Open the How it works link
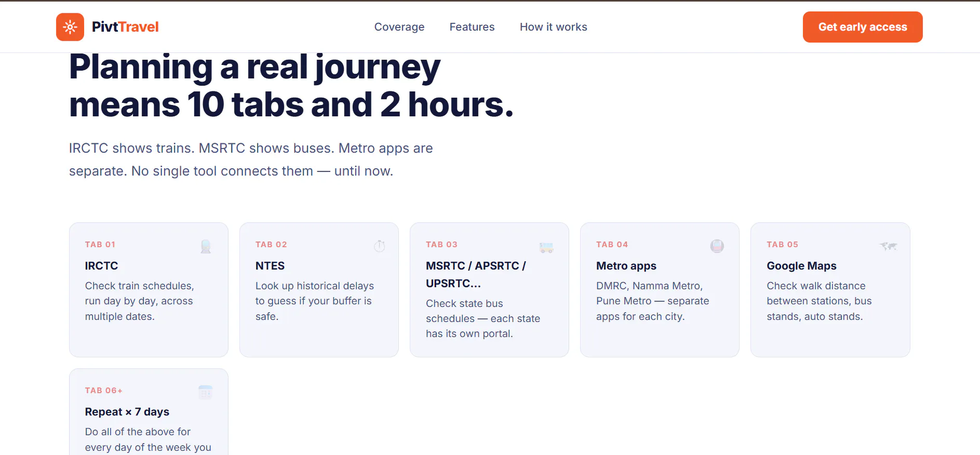 (554, 27)
